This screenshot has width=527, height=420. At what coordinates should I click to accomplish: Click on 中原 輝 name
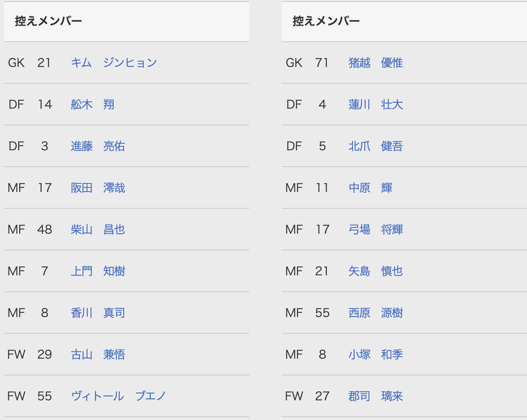[x=370, y=188]
